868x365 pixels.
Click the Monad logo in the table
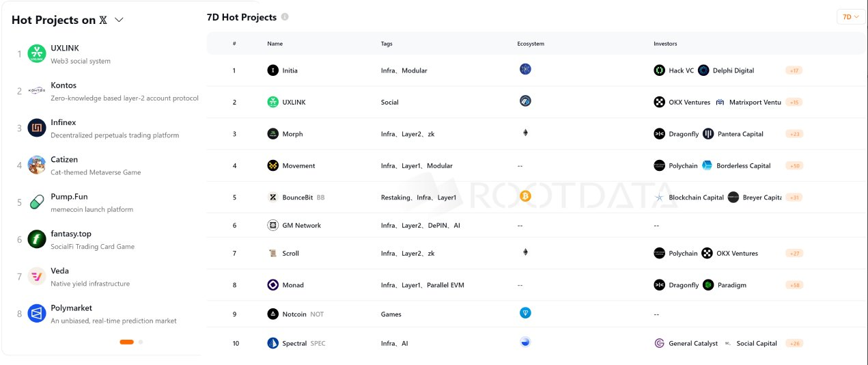point(273,285)
